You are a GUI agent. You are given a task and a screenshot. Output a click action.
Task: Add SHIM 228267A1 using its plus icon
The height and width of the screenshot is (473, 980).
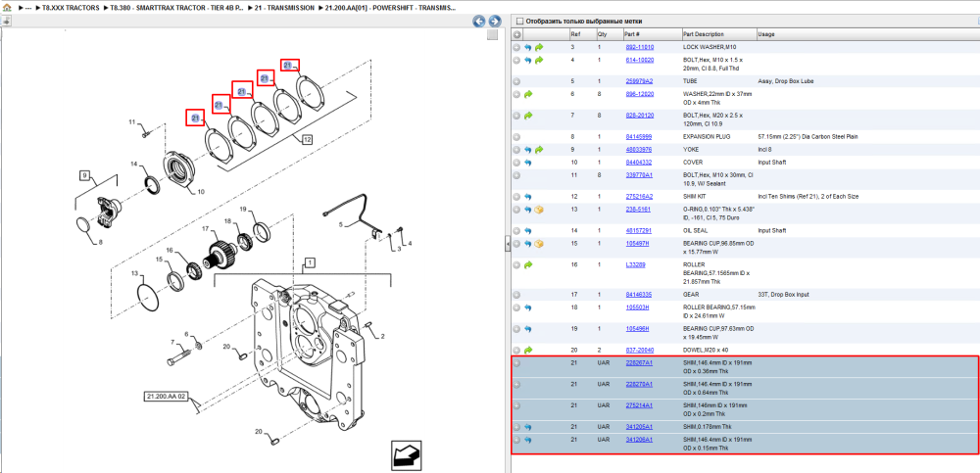pos(516,363)
